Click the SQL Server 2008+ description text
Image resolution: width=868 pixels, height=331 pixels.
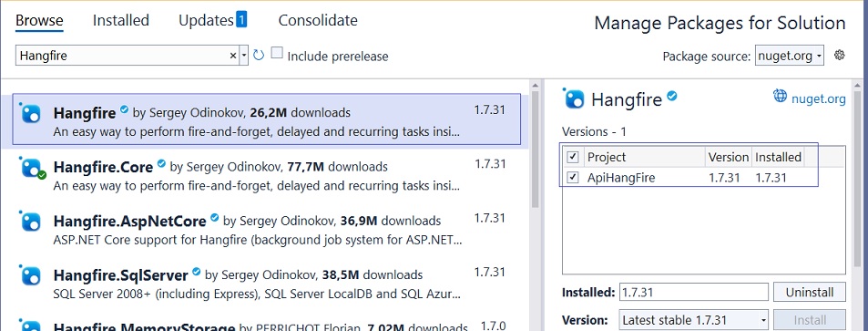click(x=258, y=294)
